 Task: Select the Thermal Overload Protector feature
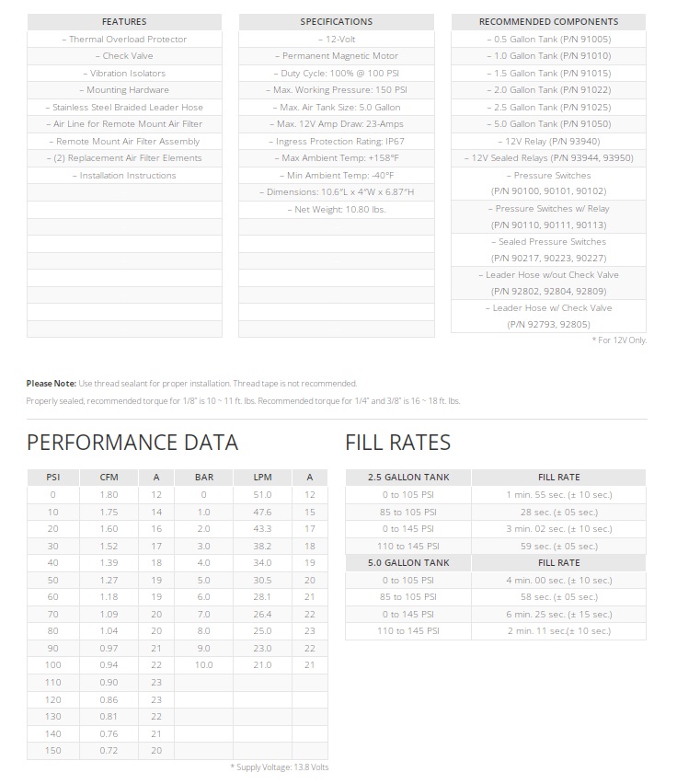click(x=124, y=39)
